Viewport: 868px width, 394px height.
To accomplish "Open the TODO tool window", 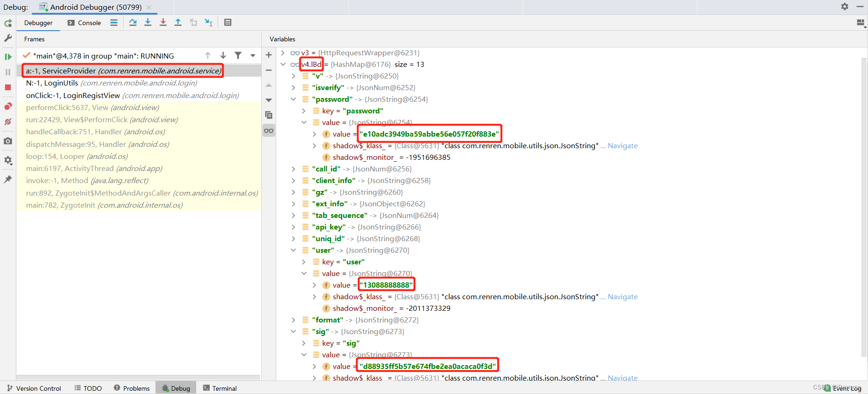I will (x=88, y=388).
